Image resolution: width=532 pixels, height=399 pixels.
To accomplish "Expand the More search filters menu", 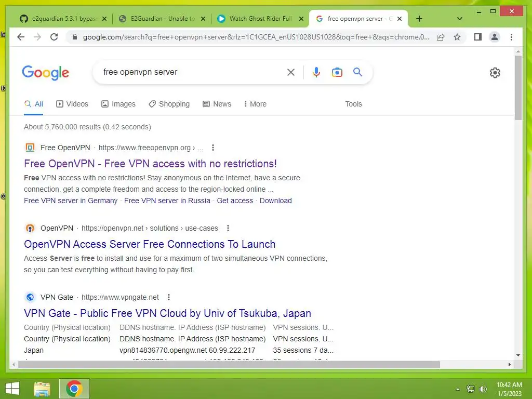I will coord(255,104).
